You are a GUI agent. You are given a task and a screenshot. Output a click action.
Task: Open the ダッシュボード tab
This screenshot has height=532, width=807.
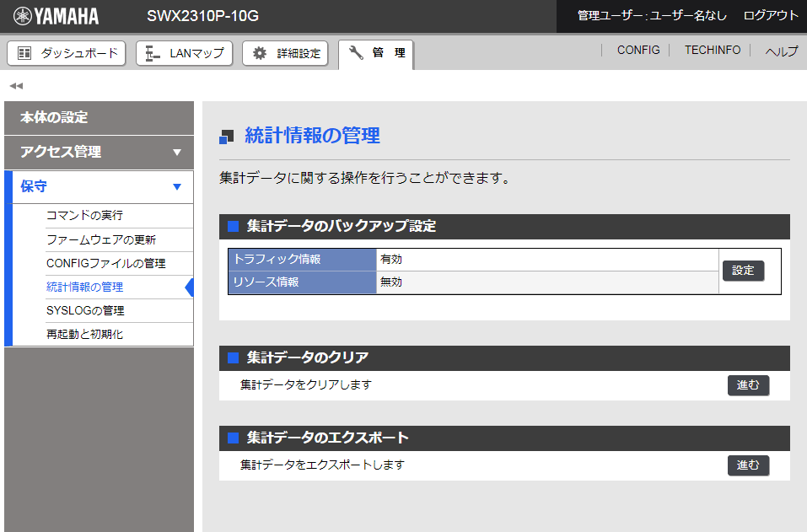pos(67,53)
